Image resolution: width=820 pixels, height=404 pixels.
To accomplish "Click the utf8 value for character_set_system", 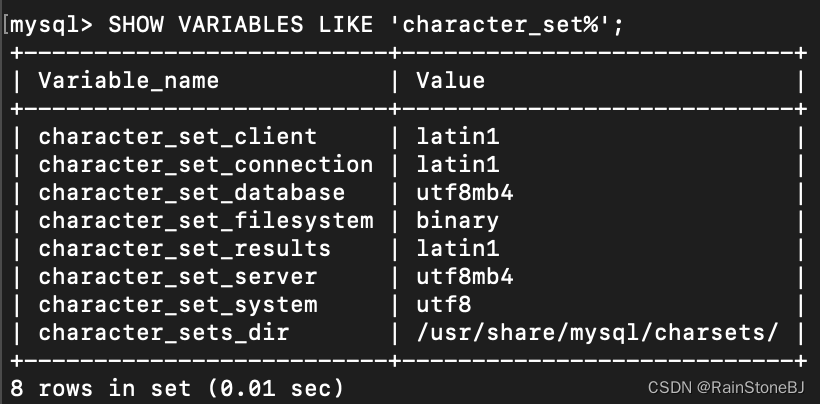I will [443, 305].
